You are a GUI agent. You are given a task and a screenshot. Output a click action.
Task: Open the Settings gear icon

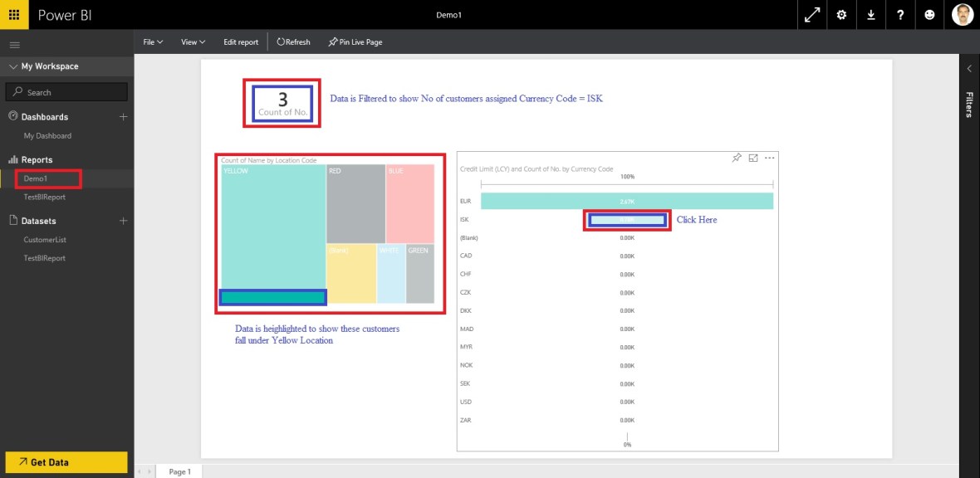(x=842, y=14)
